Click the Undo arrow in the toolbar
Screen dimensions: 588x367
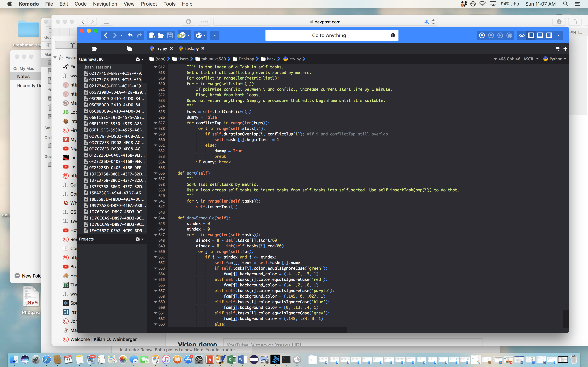(x=130, y=35)
